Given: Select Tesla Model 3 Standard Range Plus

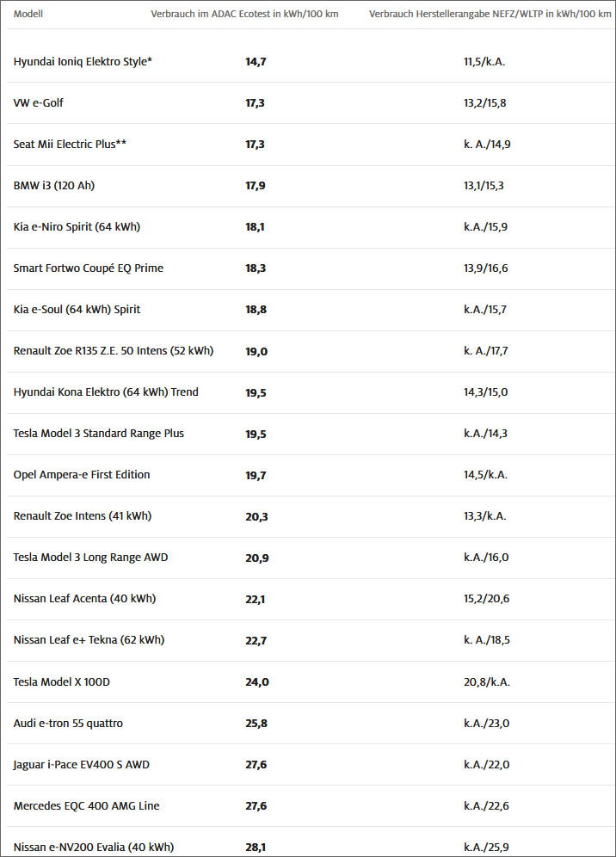Looking at the screenshot, I should tap(99, 434).
